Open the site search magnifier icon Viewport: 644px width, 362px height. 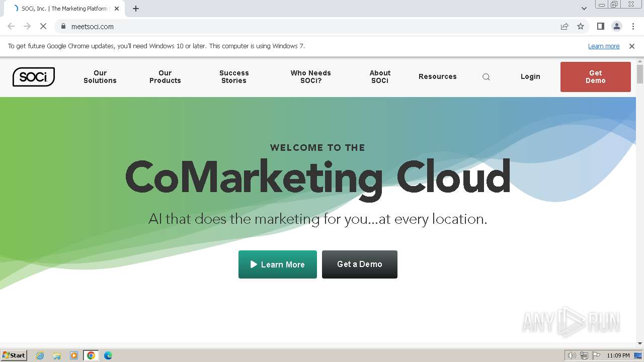[486, 77]
